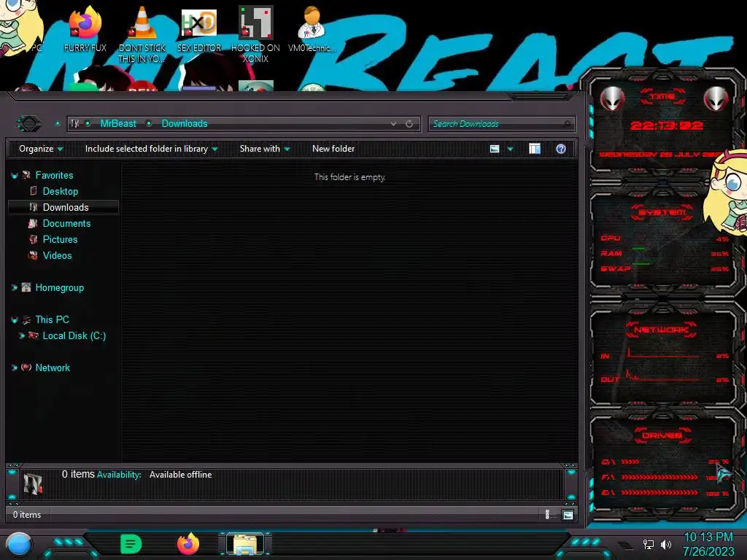Click the G:\ drive usage bar
Screen dimensions: 747x560
[x=659, y=493]
